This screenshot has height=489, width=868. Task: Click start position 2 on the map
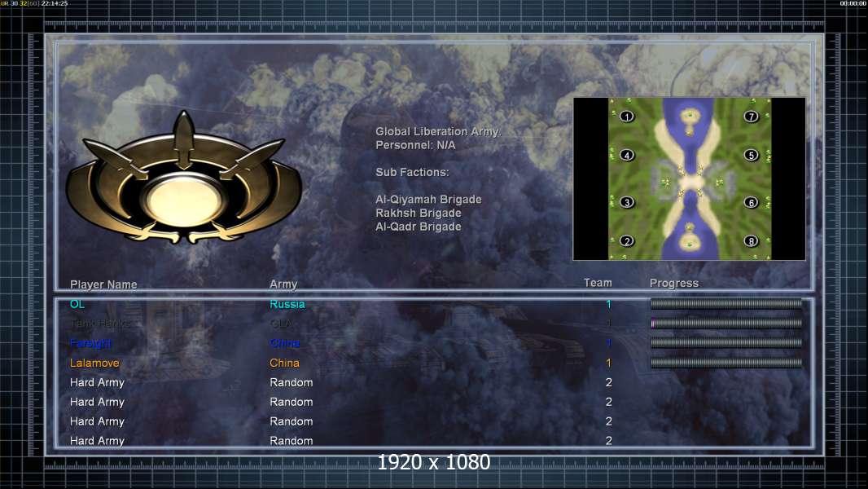point(627,241)
